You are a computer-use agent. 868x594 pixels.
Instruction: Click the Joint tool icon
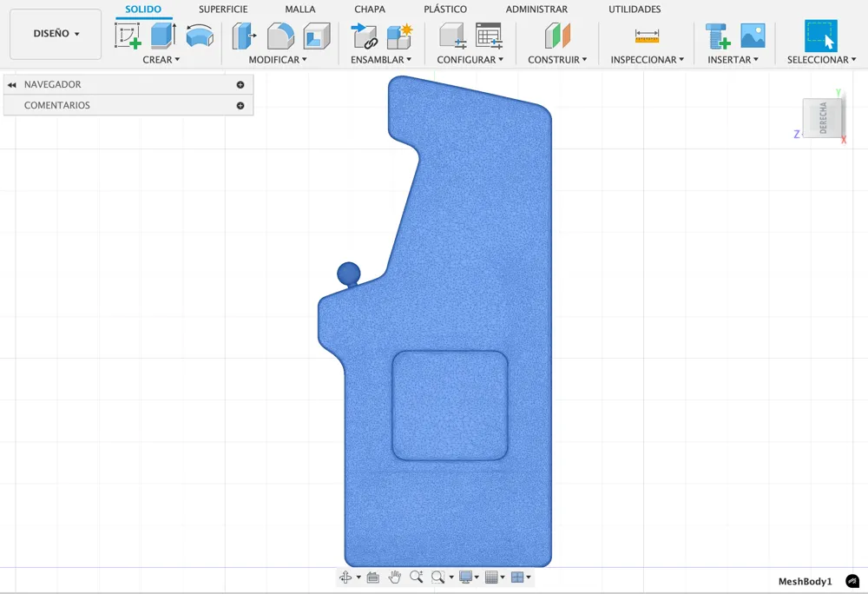coord(364,36)
